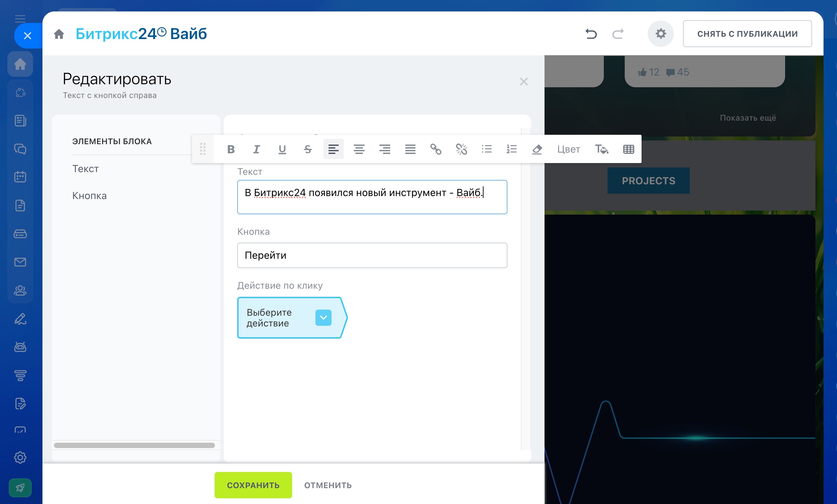Undo the last change
Viewport: 837px width, 504px height.
tap(591, 34)
